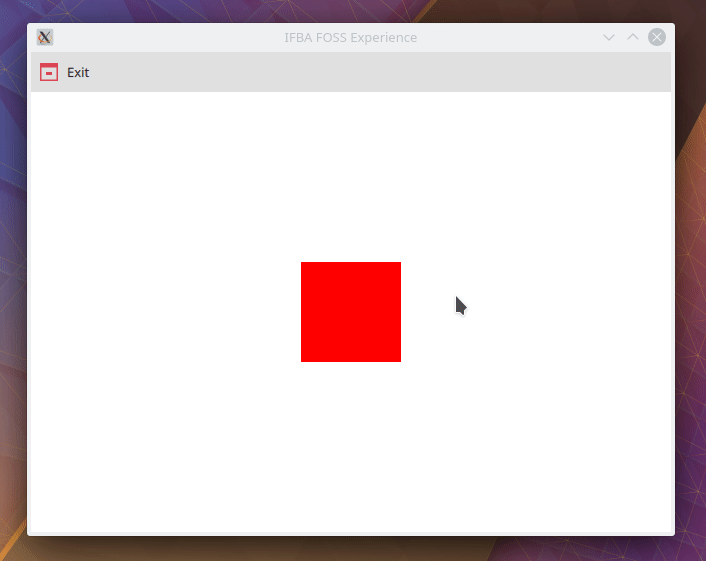Close the IFBA FOSS Experience window

pos(656,37)
